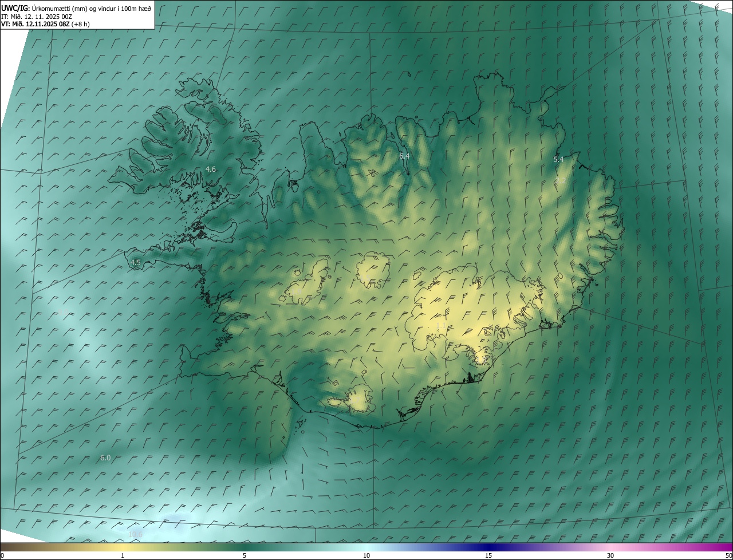Click the '6.4' value on the map
Viewport: 733px width, 560px height.
tap(404, 156)
